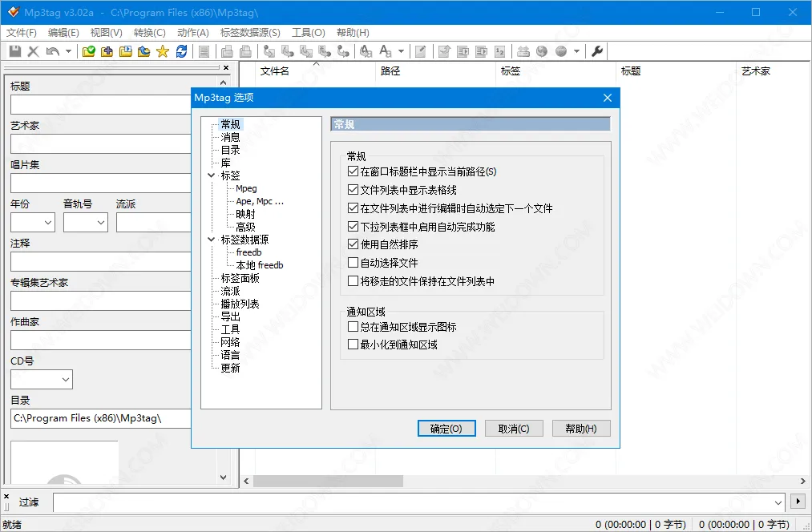
Task: Toggle 在窗口标题栏中显示当前路径(S) checkbox
Action: pyautogui.click(x=353, y=171)
